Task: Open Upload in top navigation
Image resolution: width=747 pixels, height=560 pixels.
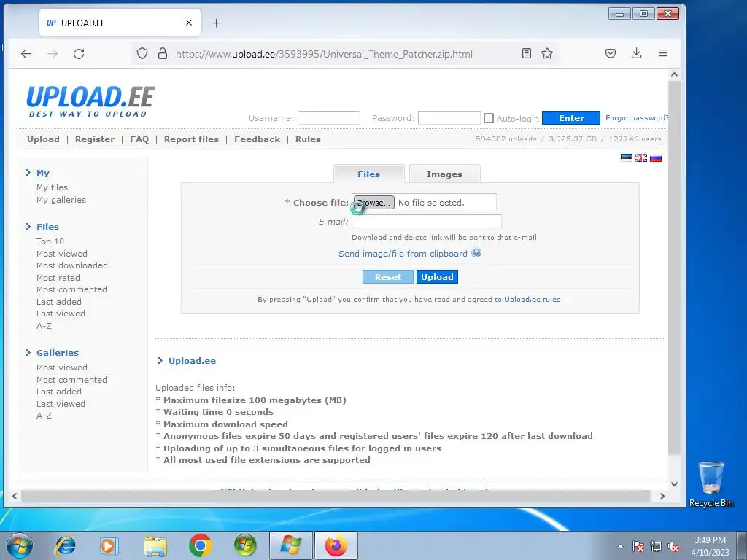Action: [x=43, y=139]
